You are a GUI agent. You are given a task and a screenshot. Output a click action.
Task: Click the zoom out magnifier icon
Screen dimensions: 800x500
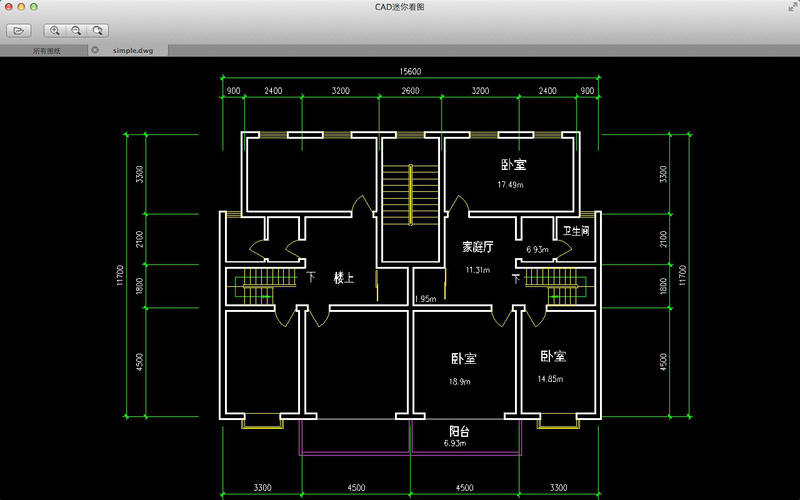[x=76, y=31]
